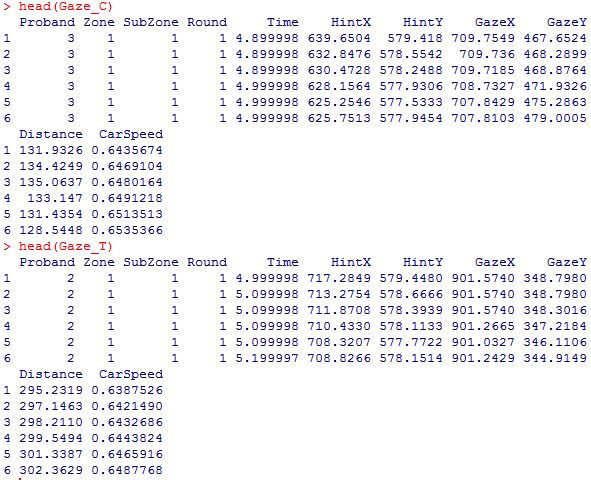The height and width of the screenshot is (480, 591).
Task: Click SubZone header in Gaze_C output
Action: pyautogui.click(x=151, y=22)
